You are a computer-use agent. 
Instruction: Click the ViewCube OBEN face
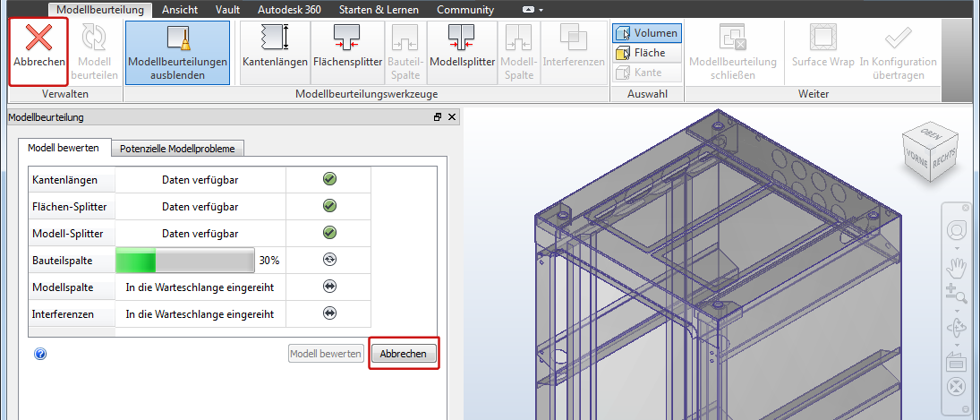932,133
